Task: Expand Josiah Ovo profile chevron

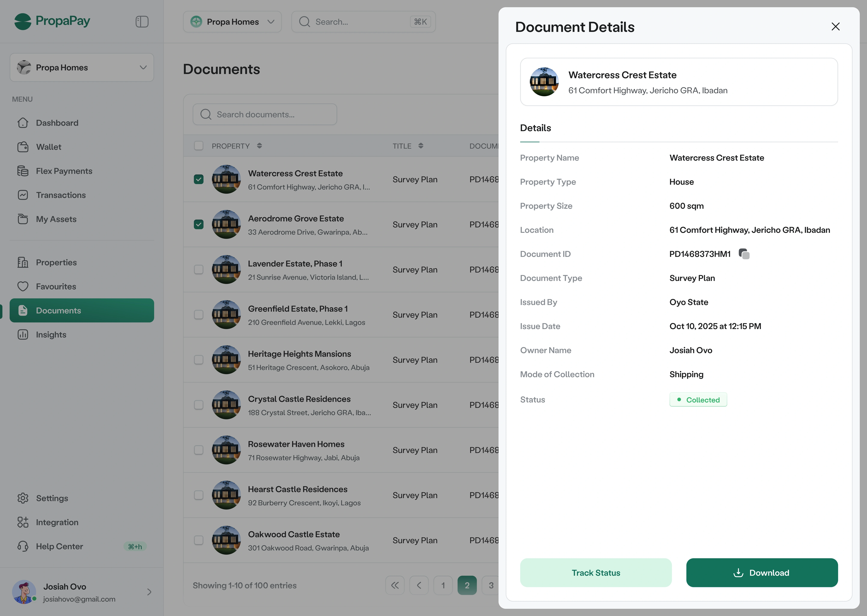Action: pyautogui.click(x=149, y=592)
